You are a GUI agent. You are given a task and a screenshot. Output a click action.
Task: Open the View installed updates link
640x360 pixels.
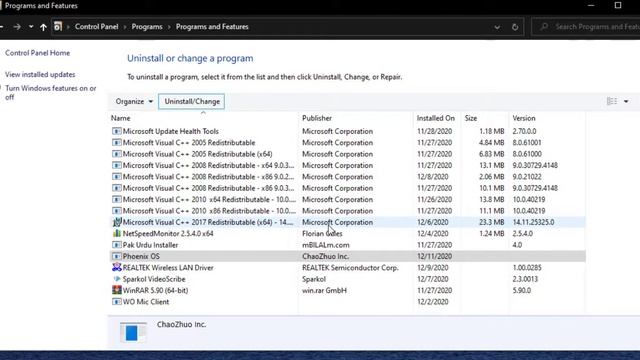pos(40,75)
